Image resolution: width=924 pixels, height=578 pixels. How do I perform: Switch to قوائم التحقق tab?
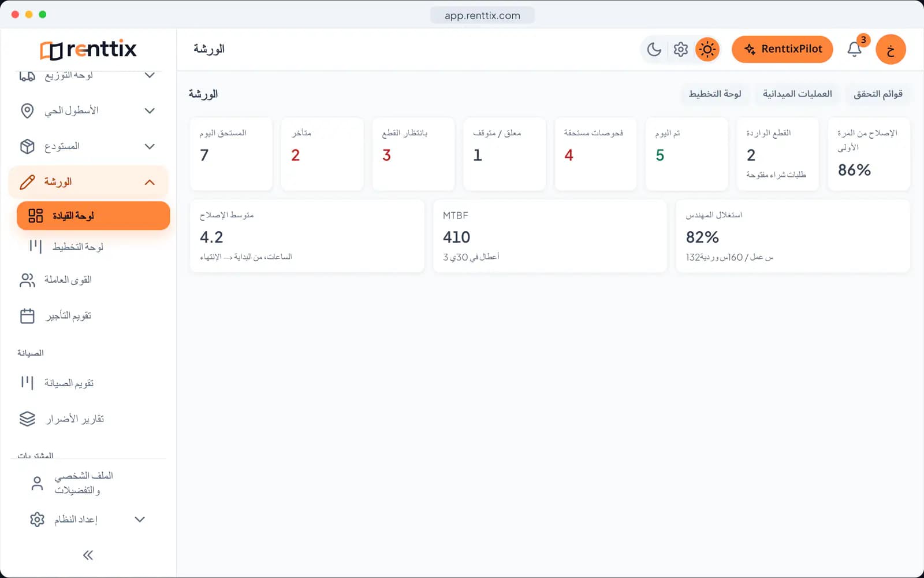point(878,94)
